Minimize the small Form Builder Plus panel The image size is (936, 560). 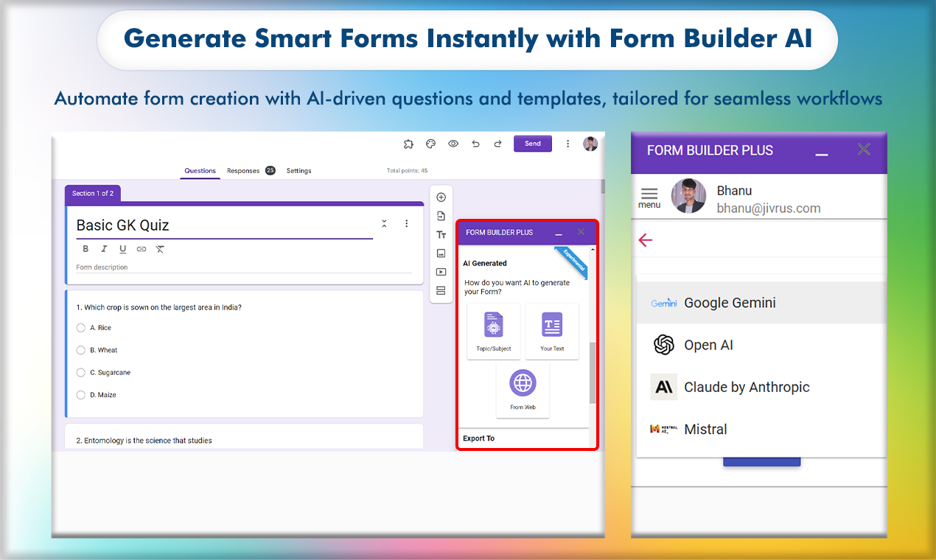(559, 234)
